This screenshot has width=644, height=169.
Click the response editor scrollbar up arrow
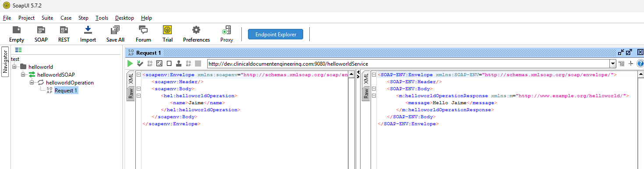pos(640,75)
